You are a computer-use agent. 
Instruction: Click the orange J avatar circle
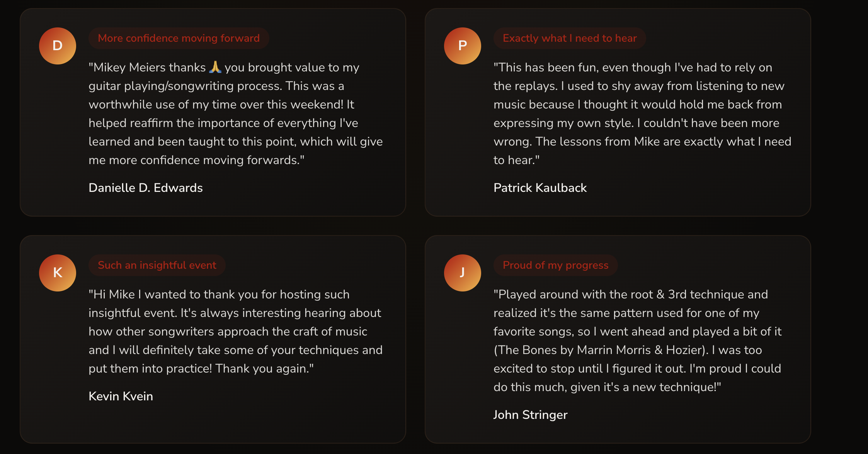tap(462, 273)
